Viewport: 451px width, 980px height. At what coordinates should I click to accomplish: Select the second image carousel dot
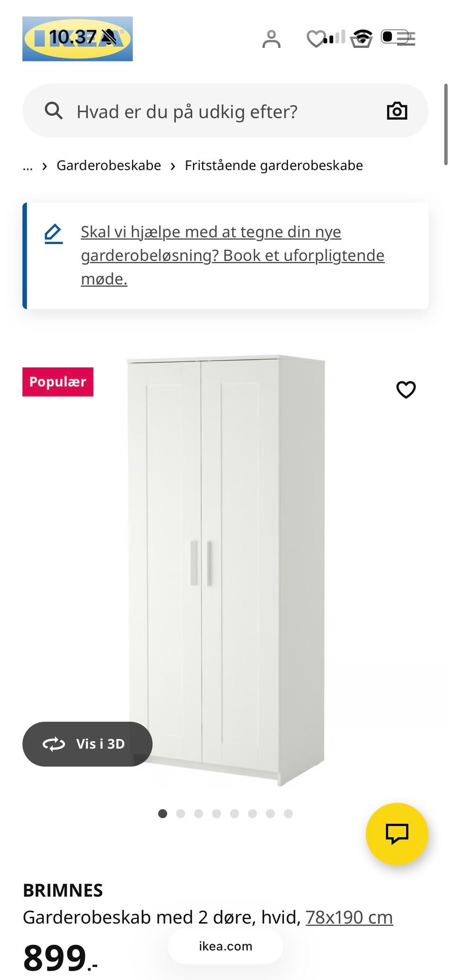pyautogui.click(x=180, y=813)
